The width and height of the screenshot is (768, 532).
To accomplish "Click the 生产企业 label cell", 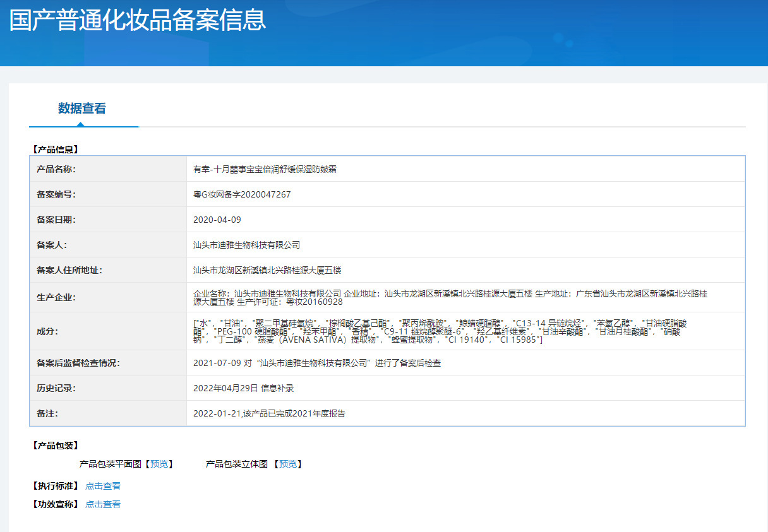I will (x=108, y=297).
